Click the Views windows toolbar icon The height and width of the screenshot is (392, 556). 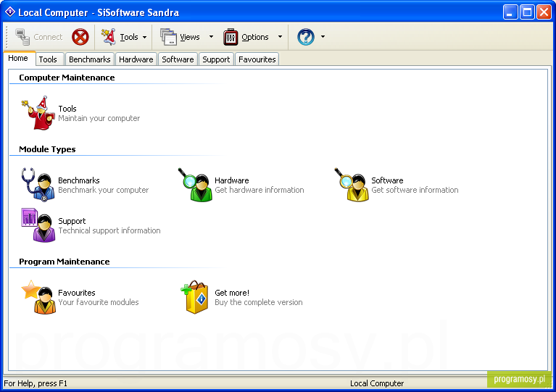[x=168, y=37]
